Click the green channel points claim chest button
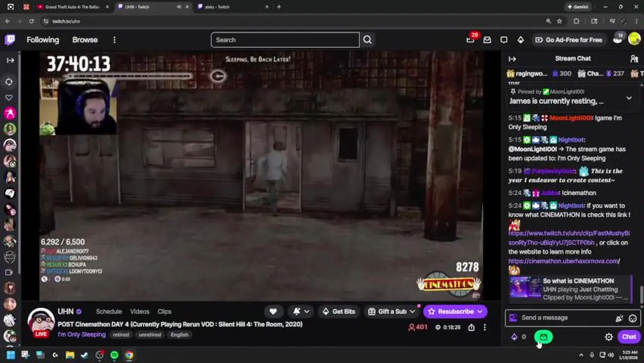This screenshot has height=363, width=644. point(544,337)
